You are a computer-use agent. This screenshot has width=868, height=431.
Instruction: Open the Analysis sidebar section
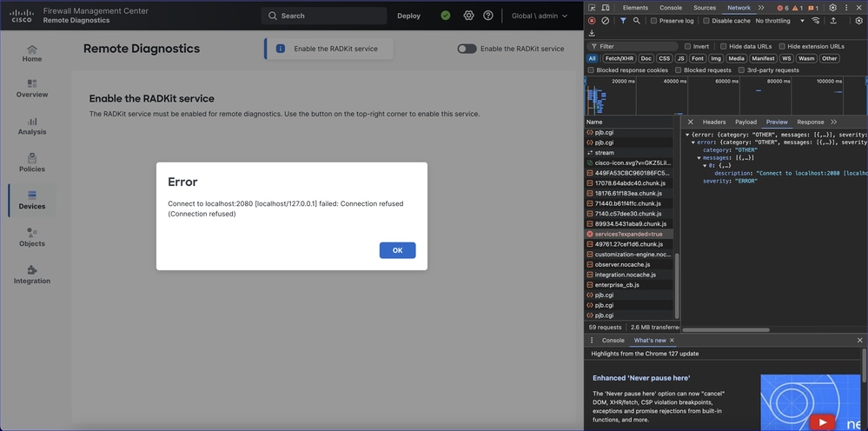pos(32,126)
